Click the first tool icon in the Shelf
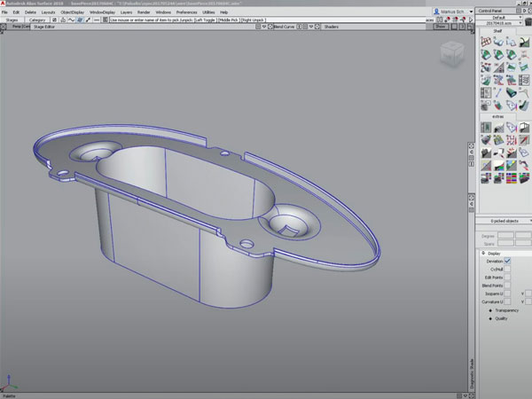 (x=486, y=43)
